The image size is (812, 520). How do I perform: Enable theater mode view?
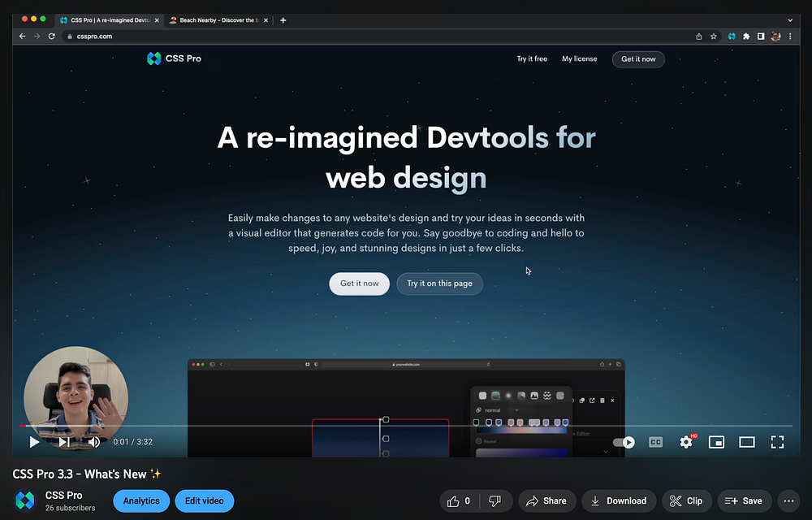(747, 442)
